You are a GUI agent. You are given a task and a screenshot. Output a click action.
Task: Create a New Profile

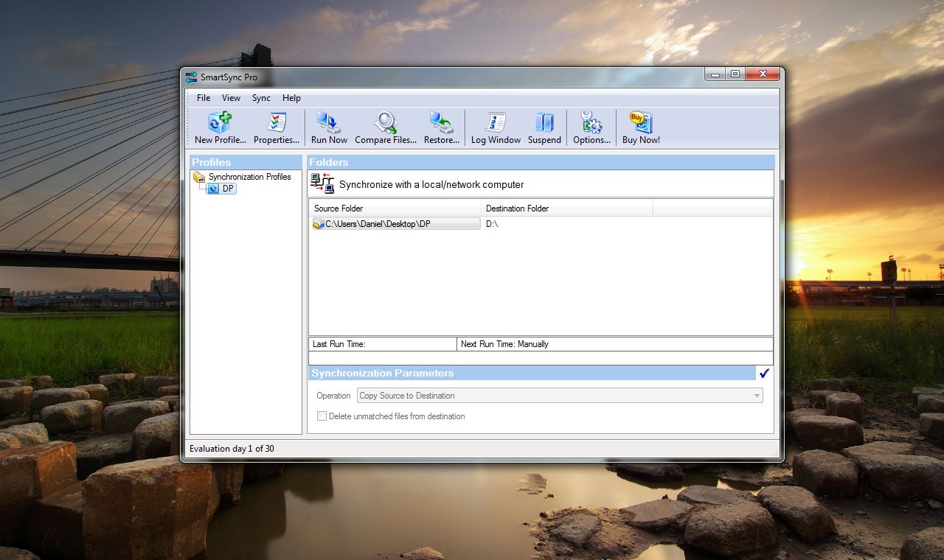point(219,126)
